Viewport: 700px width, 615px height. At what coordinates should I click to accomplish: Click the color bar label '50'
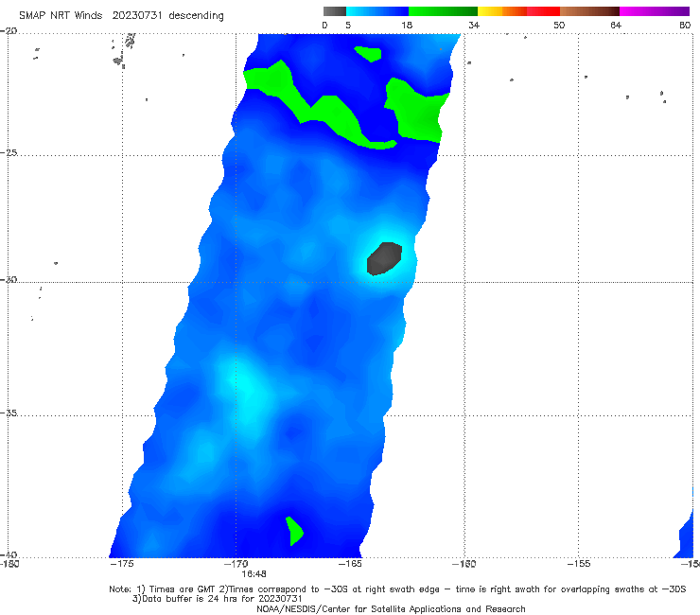[x=559, y=26]
